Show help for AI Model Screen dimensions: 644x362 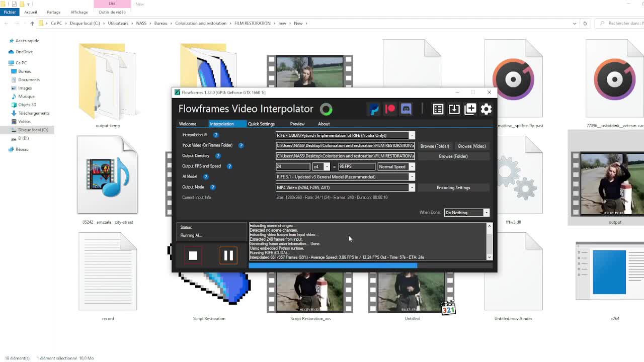tap(206, 176)
